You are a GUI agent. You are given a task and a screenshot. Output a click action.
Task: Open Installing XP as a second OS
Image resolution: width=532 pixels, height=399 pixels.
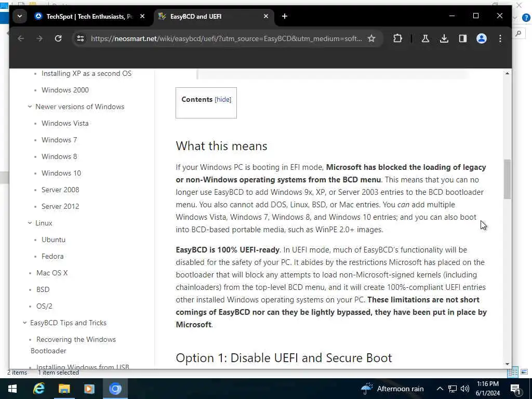tap(86, 73)
